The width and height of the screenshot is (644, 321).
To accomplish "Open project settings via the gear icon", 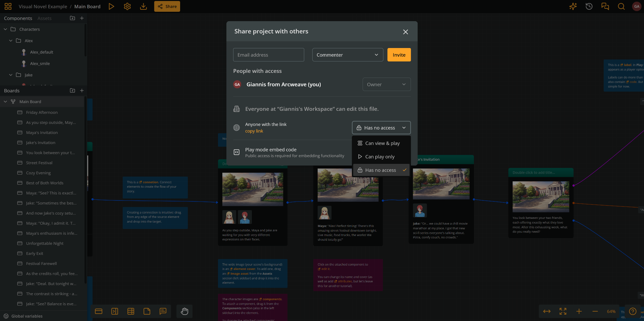I will [127, 6].
